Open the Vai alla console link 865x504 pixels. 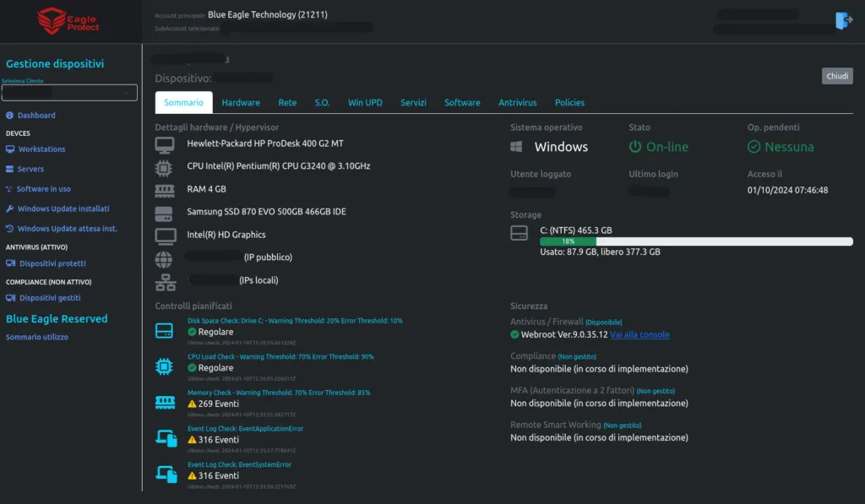pos(640,334)
